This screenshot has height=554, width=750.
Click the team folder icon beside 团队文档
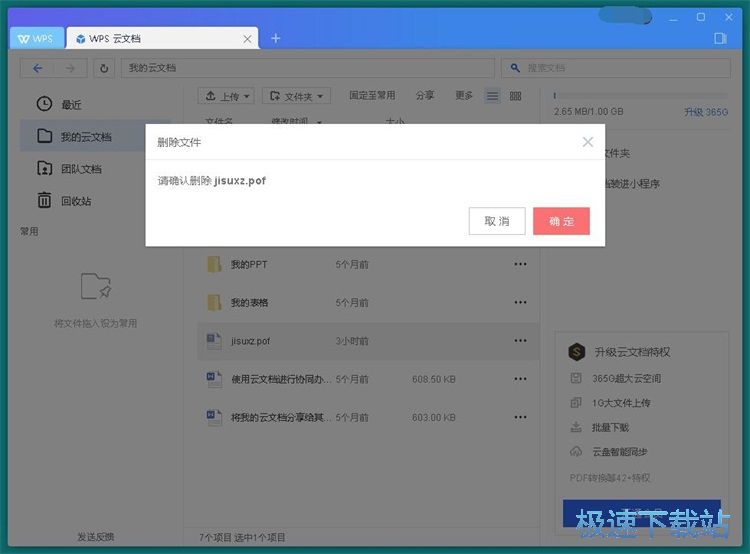point(44,168)
